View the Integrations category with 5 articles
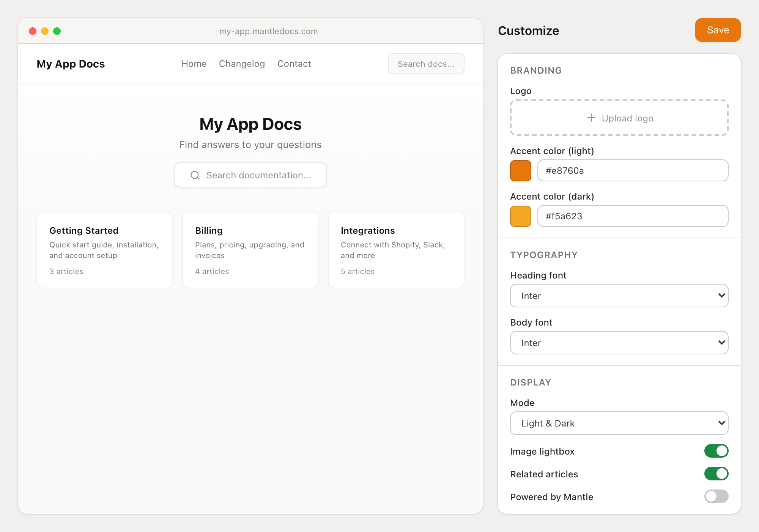 396,250
